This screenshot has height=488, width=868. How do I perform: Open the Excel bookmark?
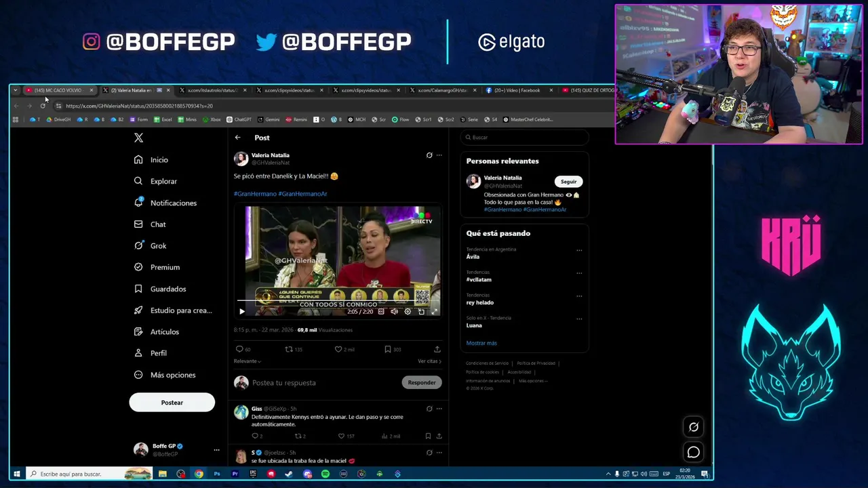[163, 119]
